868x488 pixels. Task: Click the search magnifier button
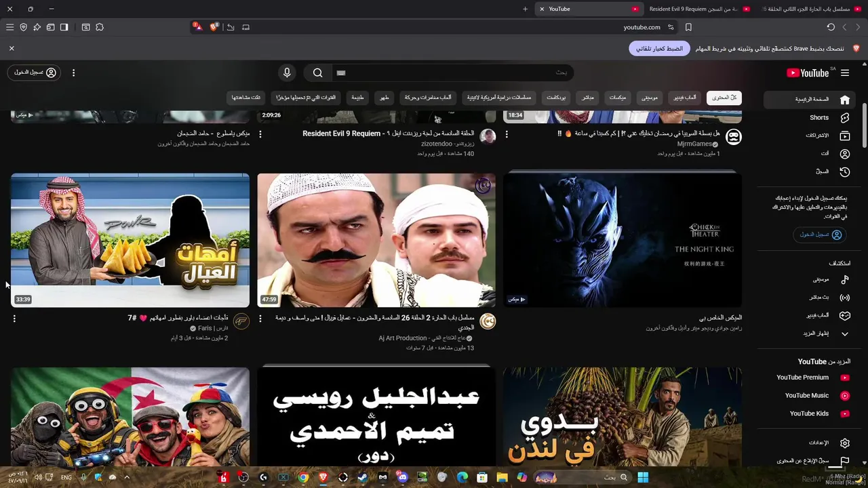[317, 73]
